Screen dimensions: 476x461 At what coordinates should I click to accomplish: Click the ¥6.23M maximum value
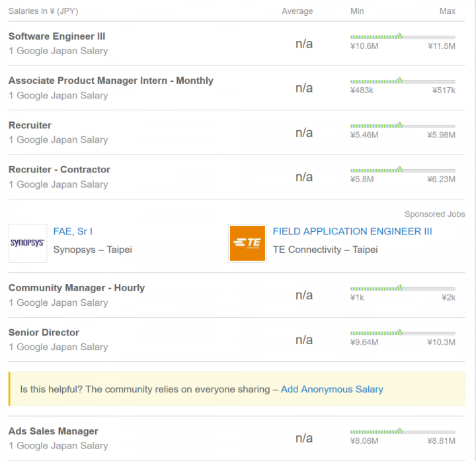(x=441, y=179)
